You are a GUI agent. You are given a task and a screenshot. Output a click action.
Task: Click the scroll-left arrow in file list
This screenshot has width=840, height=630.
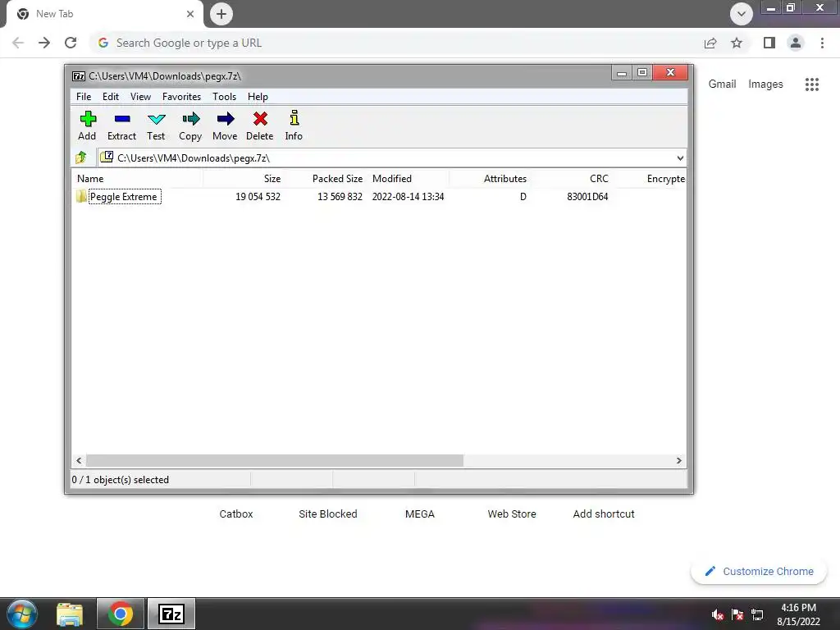(x=79, y=460)
